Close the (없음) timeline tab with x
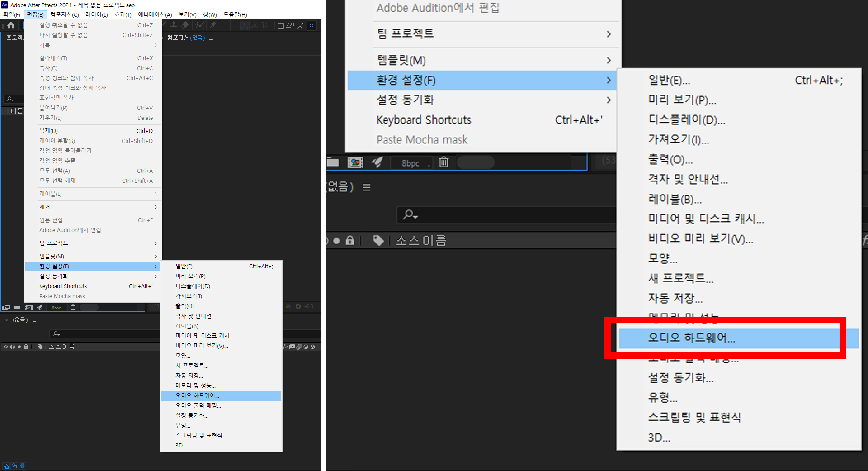 pyautogui.click(x=6, y=320)
